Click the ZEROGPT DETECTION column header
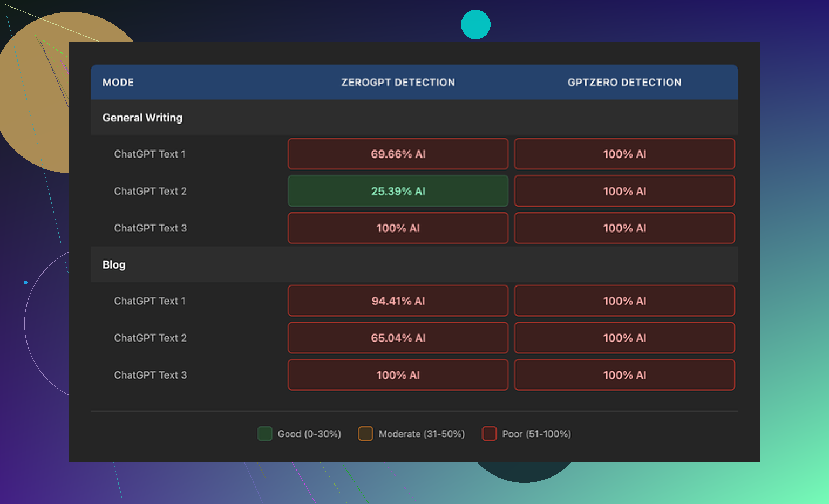The height and width of the screenshot is (504, 829). [x=398, y=83]
